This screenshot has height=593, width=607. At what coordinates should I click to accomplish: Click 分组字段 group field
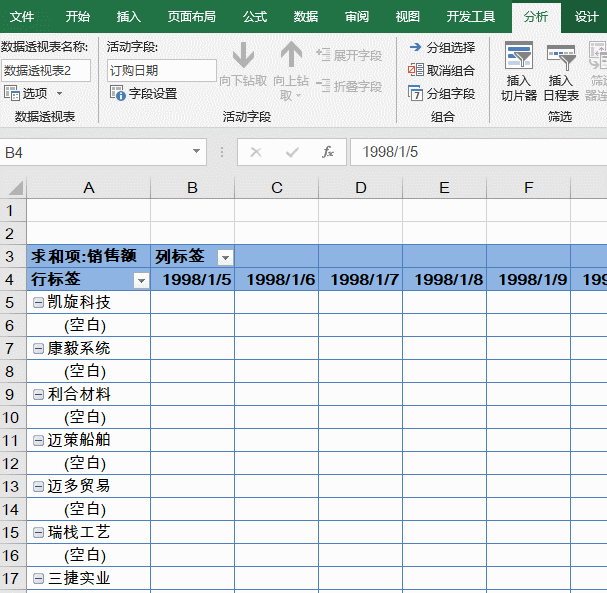coord(442,93)
